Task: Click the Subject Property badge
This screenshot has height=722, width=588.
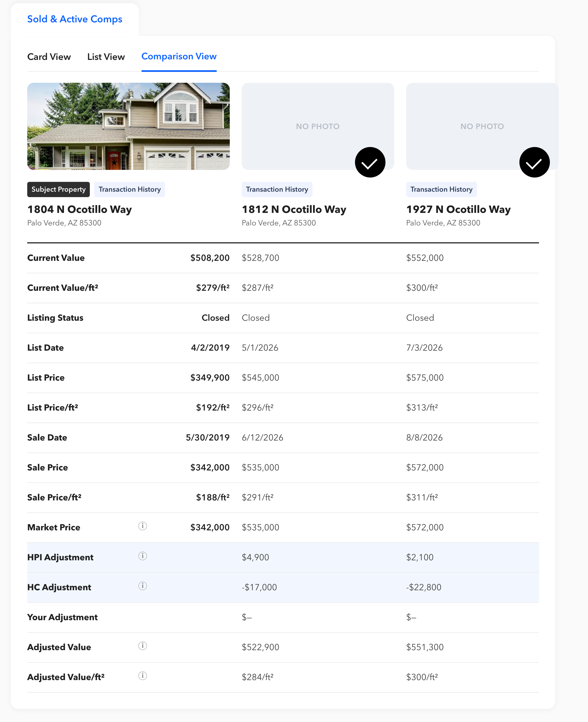Action: pos(59,189)
